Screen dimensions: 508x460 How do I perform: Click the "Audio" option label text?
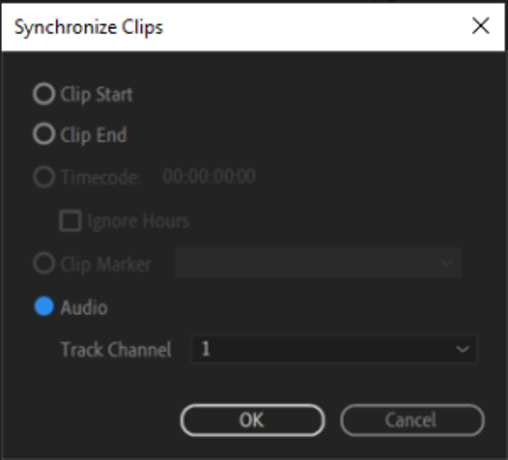(84, 307)
